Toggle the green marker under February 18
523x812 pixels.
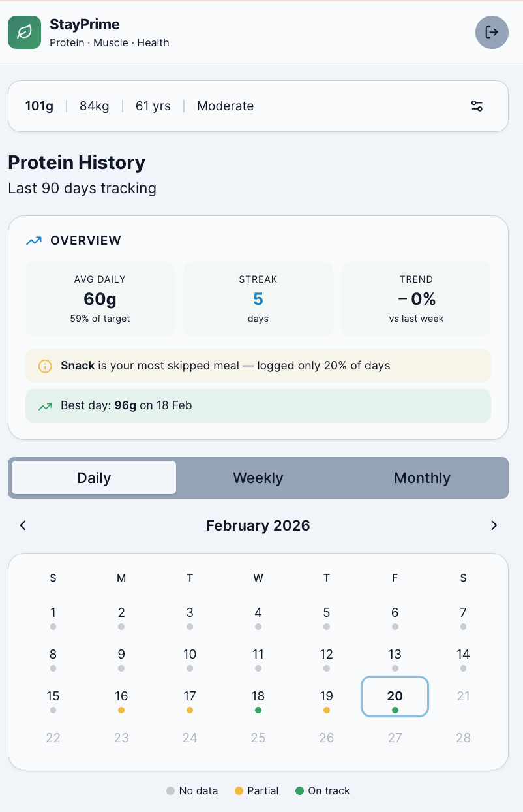click(x=258, y=710)
